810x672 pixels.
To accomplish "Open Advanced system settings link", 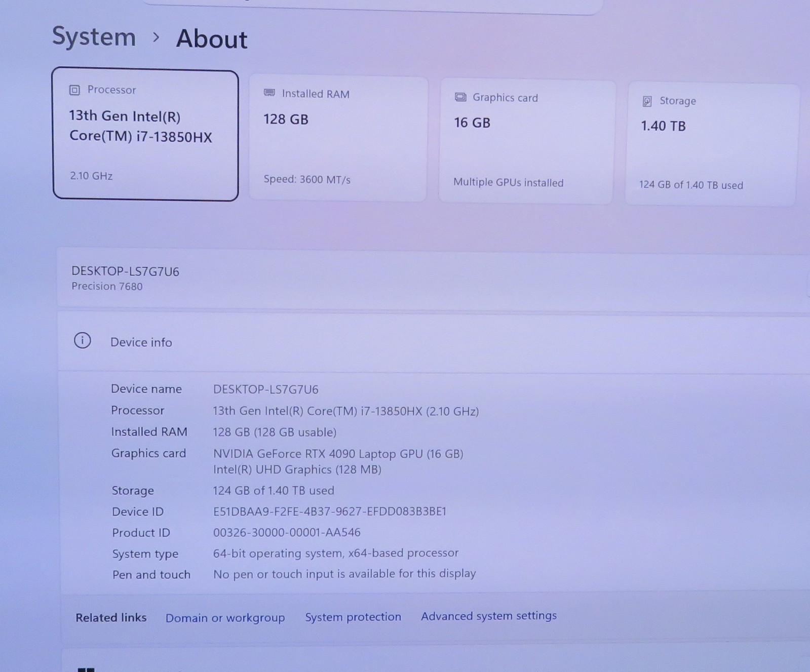I will tap(489, 616).
